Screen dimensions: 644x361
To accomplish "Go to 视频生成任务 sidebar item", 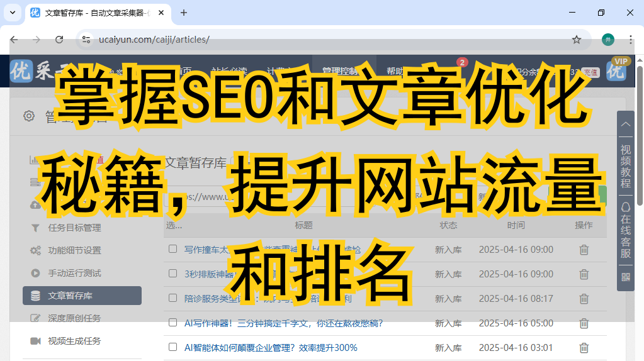I will 74,341.
